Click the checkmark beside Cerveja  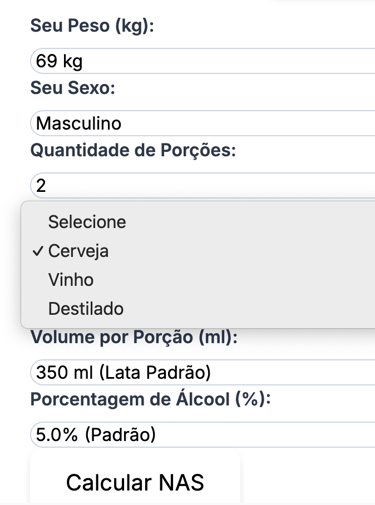coord(38,251)
